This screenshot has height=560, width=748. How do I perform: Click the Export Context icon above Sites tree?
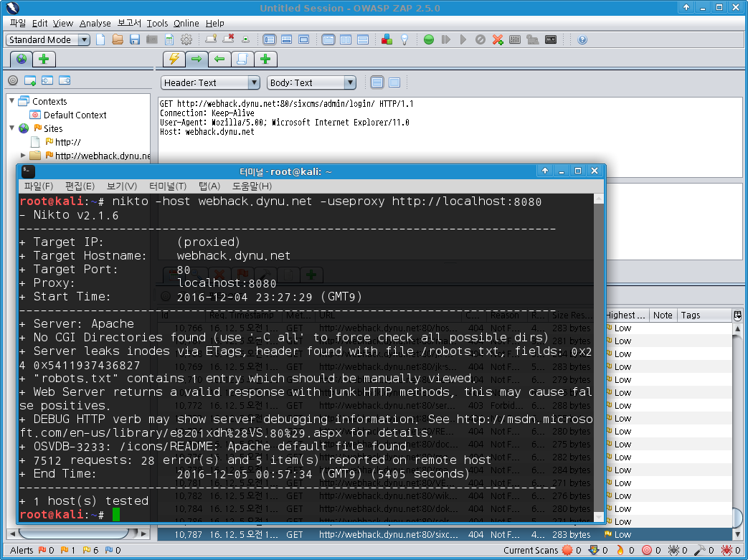[x=65, y=80]
